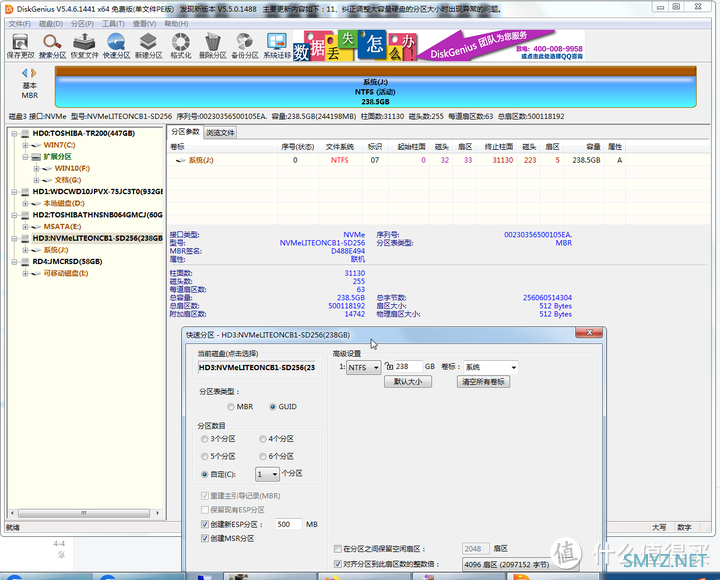Click the ESP size 500 MB field
This screenshot has width=720, height=580.
coord(289,524)
